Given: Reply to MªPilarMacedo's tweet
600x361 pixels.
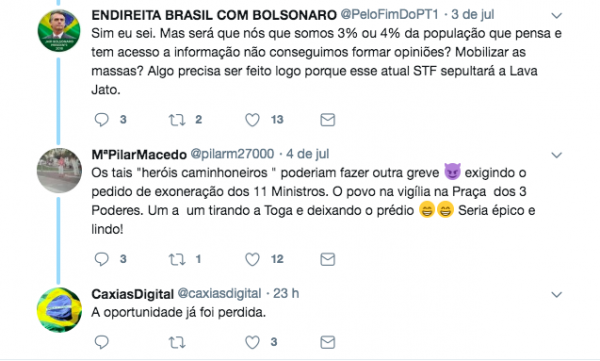Looking at the screenshot, I should [101, 259].
